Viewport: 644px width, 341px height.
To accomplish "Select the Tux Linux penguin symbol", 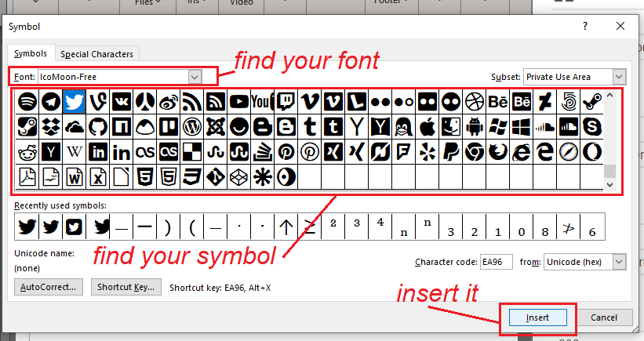I will tap(404, 127).
